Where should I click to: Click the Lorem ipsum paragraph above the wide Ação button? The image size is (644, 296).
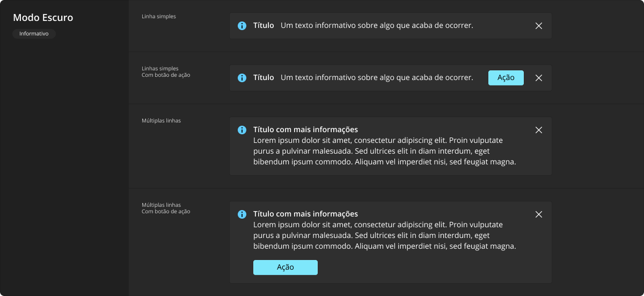tap(384, 235)
